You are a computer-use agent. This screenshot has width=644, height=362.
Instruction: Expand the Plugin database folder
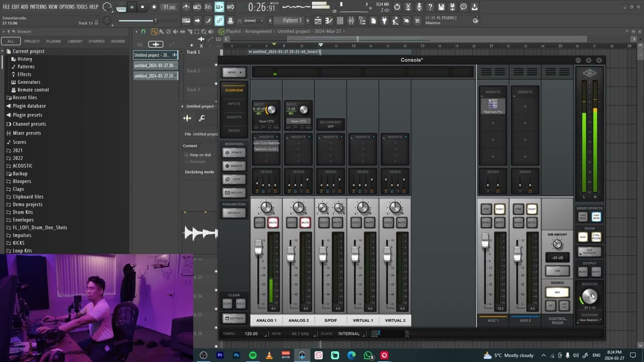tap(29, 106)
